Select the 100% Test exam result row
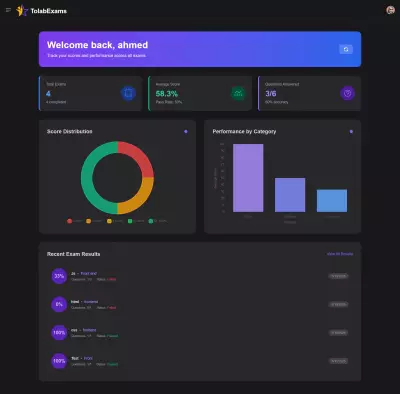Screen dimensions: 400x394 point(200,361)
